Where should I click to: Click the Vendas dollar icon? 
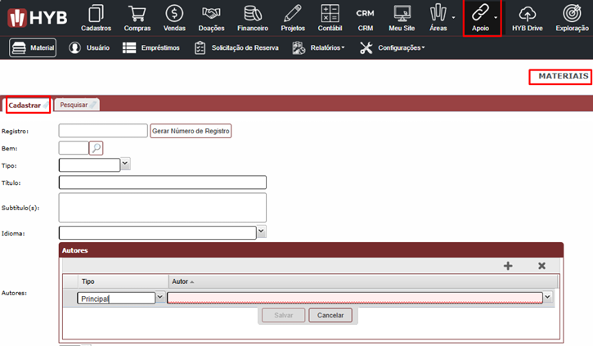click(174, 14)
